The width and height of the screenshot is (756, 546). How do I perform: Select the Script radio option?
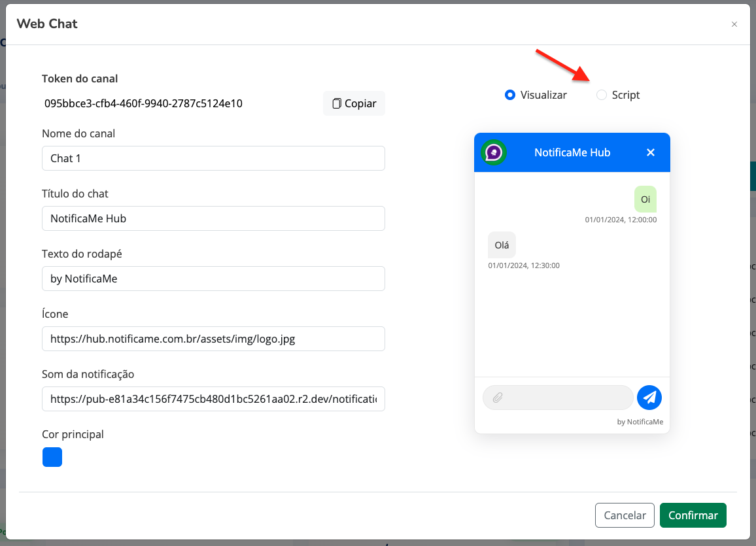pos(601,95)
